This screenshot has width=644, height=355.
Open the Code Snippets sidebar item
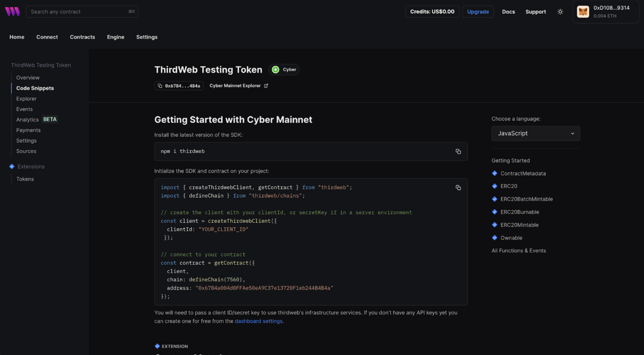35,88
